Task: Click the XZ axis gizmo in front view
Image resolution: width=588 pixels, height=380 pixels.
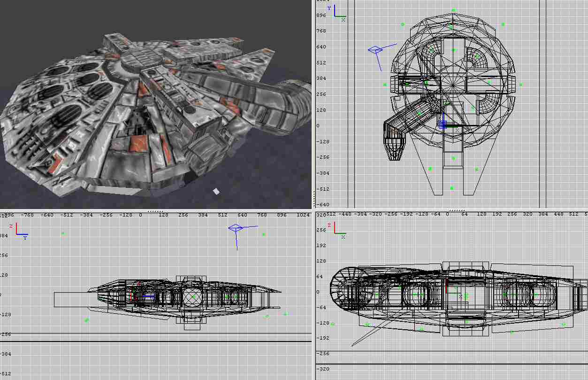Action: 336,230
